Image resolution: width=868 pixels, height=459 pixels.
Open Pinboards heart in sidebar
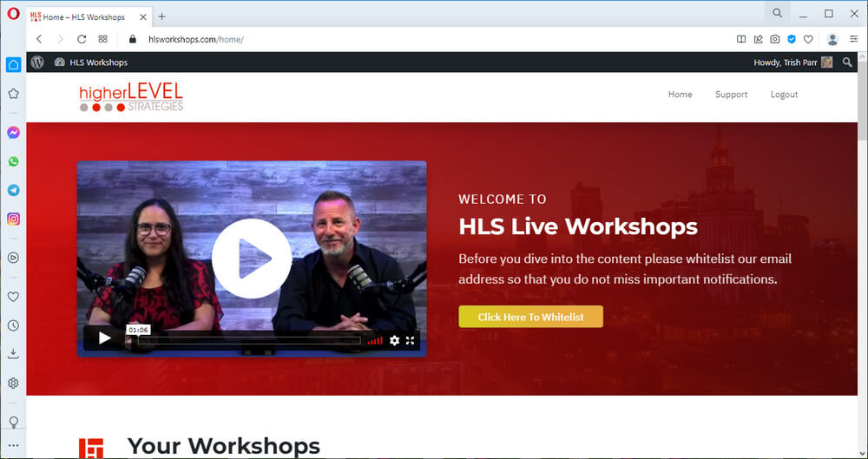(x=13, y=297)
